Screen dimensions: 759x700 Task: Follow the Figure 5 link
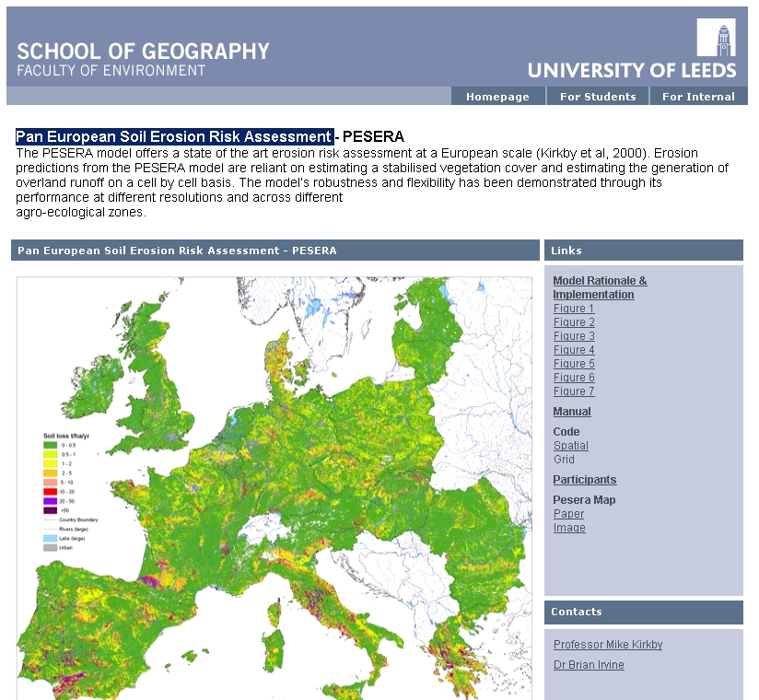[574, 364]
